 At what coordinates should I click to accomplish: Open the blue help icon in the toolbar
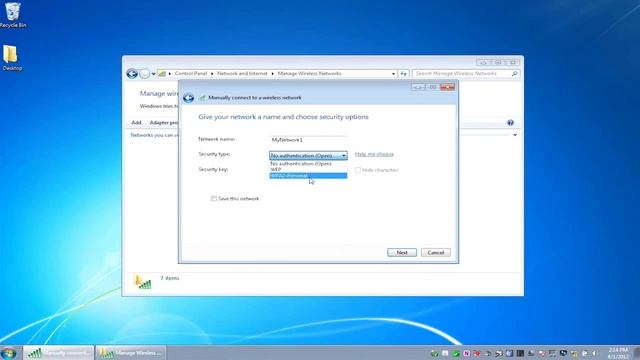510,122
